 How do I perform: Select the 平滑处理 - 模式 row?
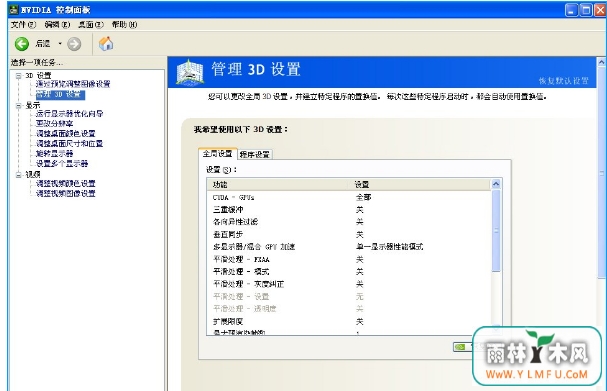[349, 271]
